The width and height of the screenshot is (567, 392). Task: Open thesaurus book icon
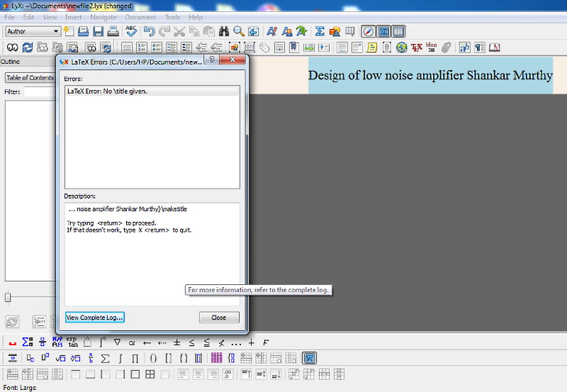point(494,47)
